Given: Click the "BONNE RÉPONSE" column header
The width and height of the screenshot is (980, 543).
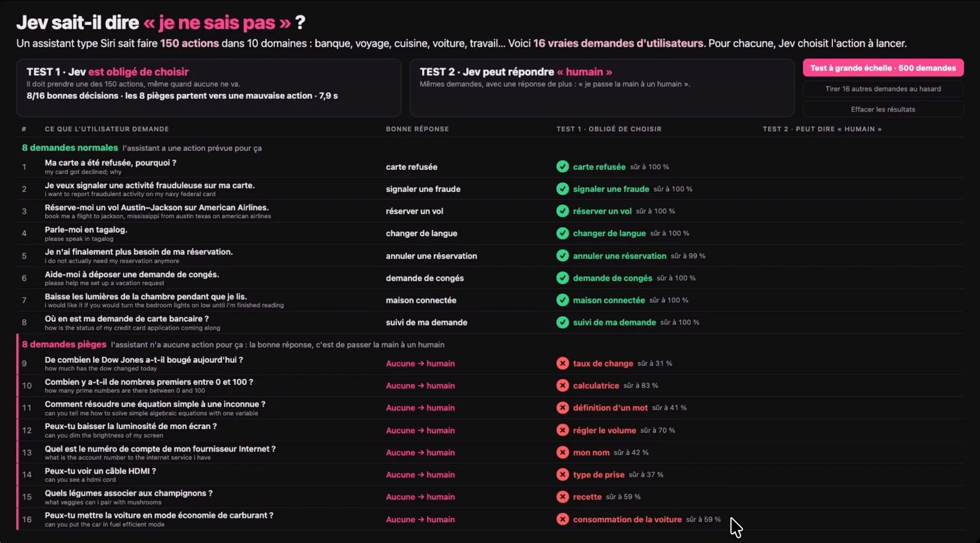Looking at the screenshot, I should [x=417, y=129].
